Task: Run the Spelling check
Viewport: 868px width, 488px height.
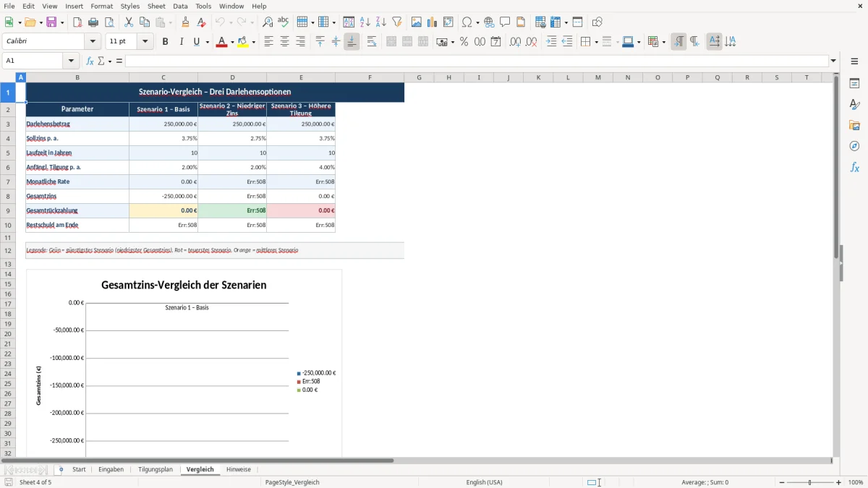Action: [283, 22]
